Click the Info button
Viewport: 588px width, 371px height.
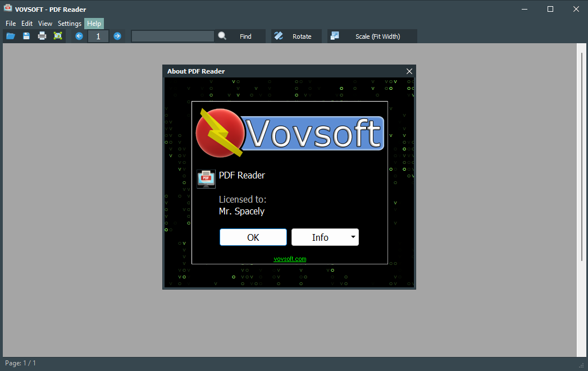[x=320, y=237]
